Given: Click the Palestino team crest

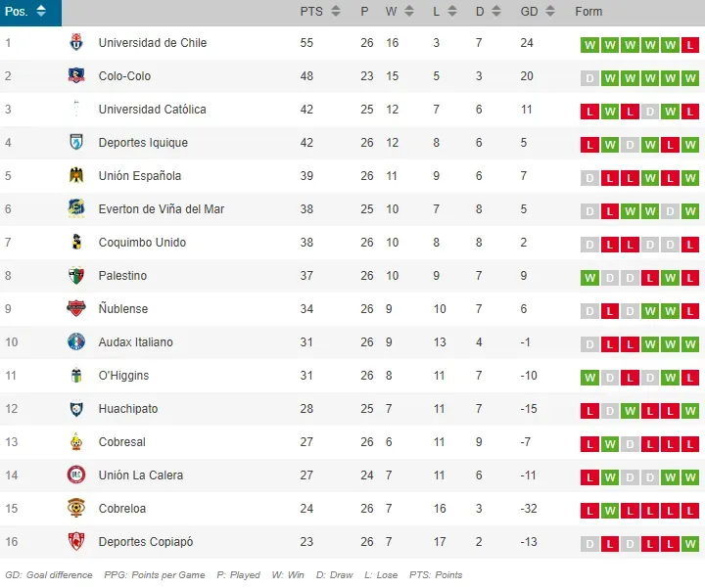Looking at the screenshot, I should (76, 276).
